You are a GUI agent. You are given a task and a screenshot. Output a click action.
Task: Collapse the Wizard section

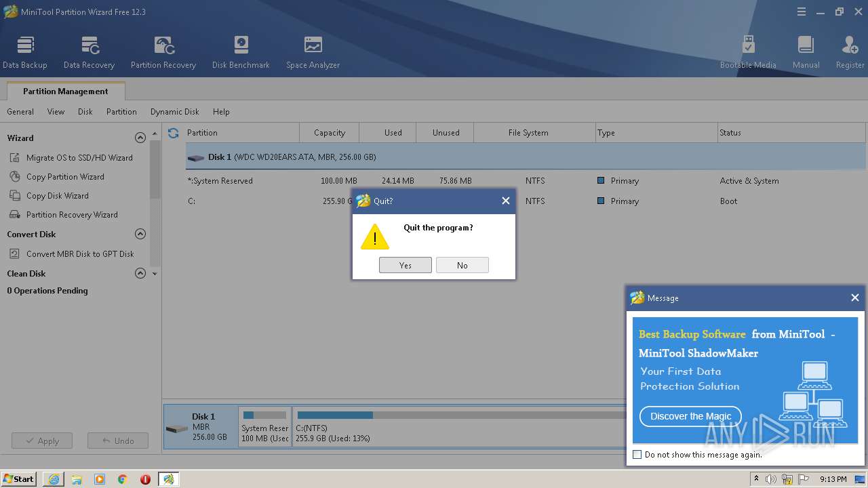[x=140, y=138]
